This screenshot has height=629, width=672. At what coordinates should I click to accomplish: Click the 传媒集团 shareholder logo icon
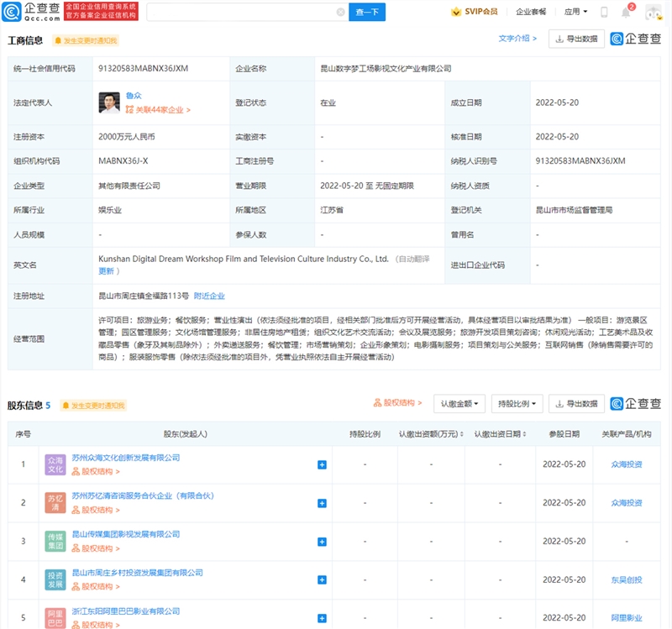(55, 541)
